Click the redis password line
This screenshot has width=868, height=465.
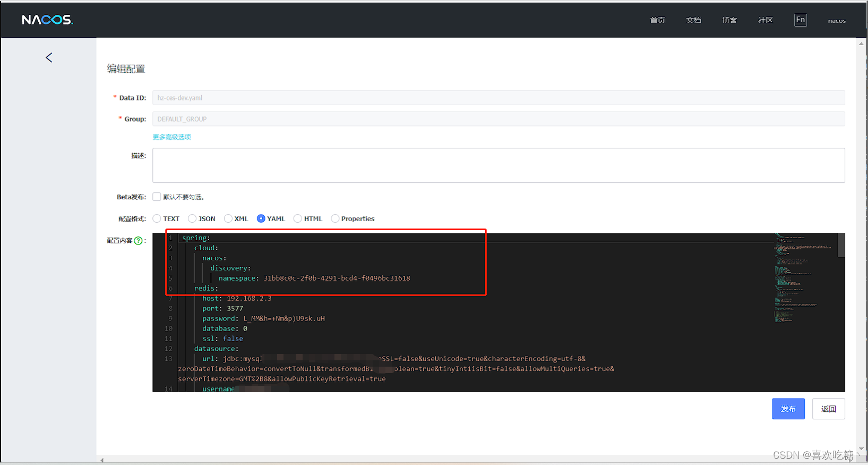click(x=263, y=319)
